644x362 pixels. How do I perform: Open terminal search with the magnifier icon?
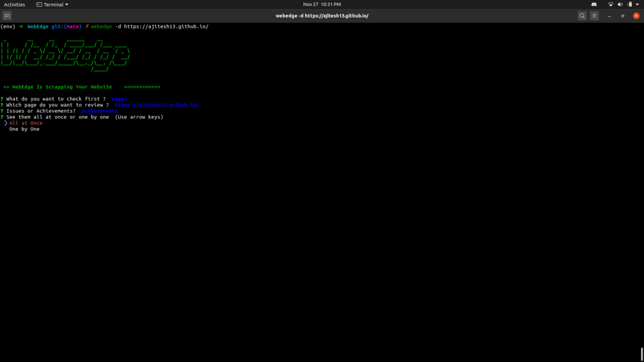click(x=582, y=16)
